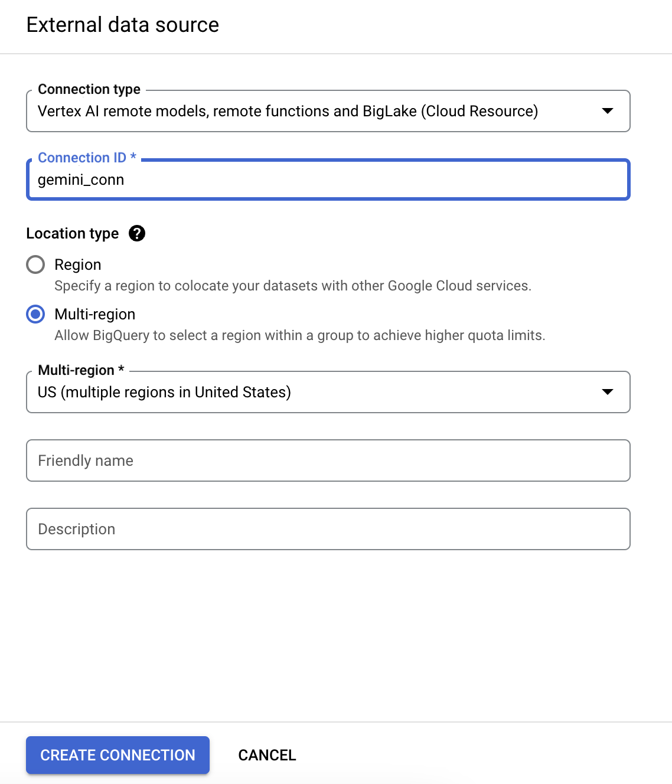Image resolution: width=672 pixels, height=784 pixels.
Task: Click into the Friendly name field
Action: tap(328, 460)
